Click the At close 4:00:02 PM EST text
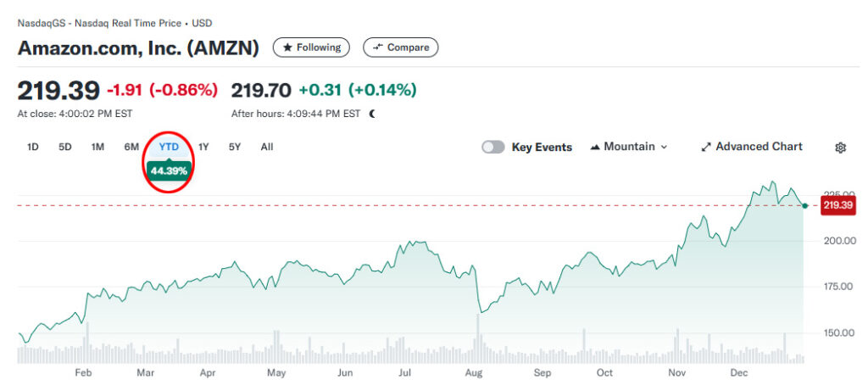This screenshot has width=868, height=391. 75,115
